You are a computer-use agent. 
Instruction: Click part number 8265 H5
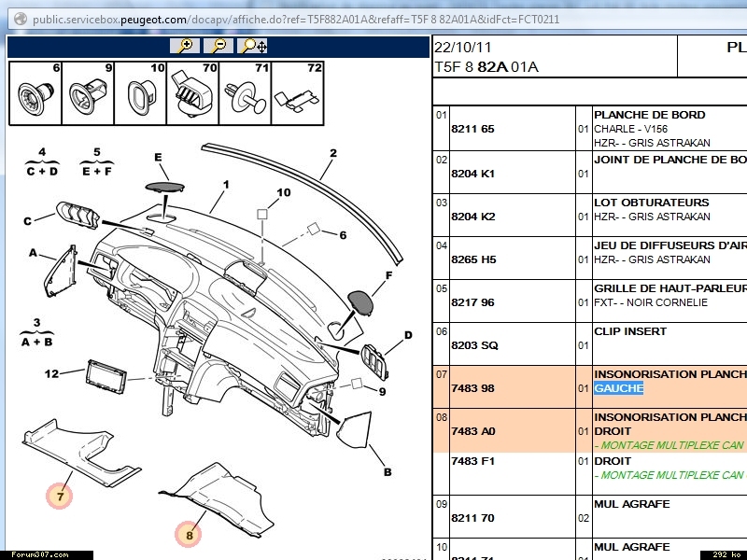[x=472, y=259]
